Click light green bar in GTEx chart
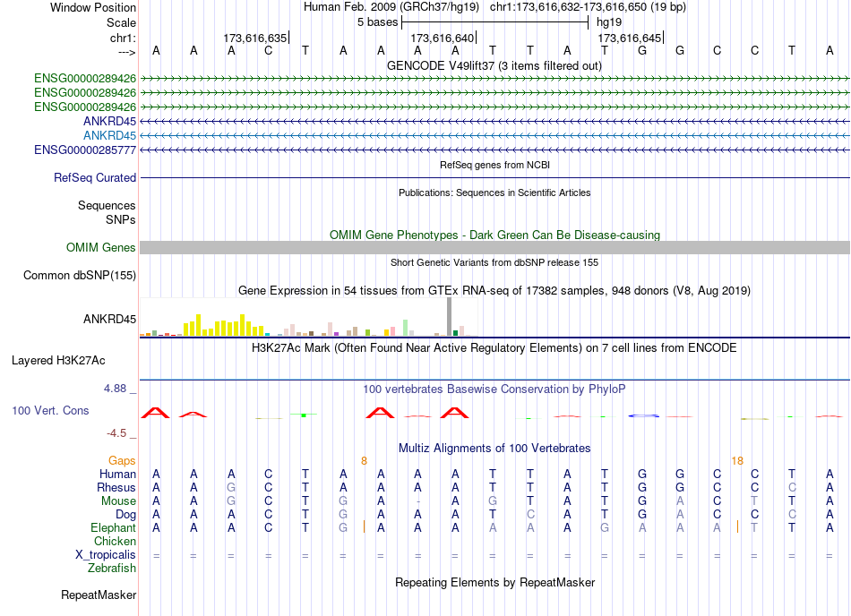Screen dimensions: 851x616 click(406, 328)
